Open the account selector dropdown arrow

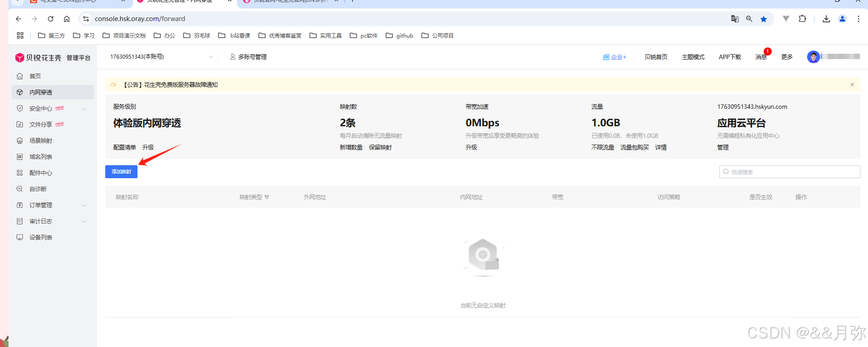(x=211, y=57)
